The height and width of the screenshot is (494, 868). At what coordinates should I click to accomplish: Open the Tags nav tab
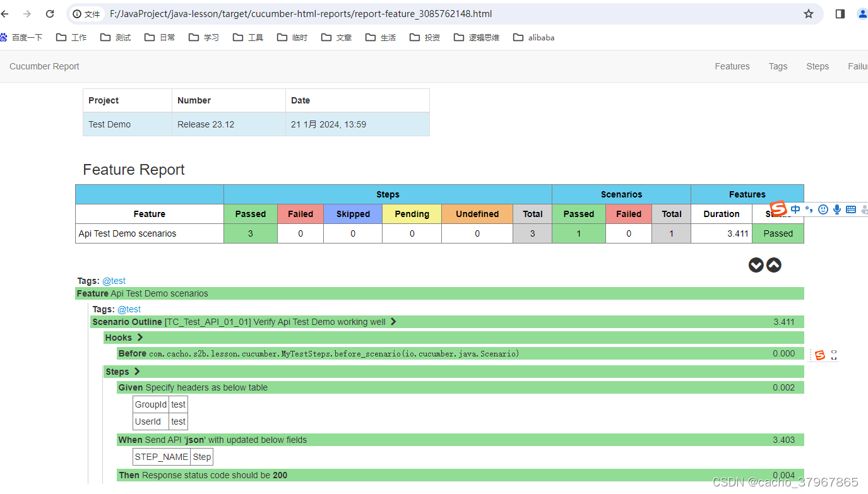(x=778, y=66)
